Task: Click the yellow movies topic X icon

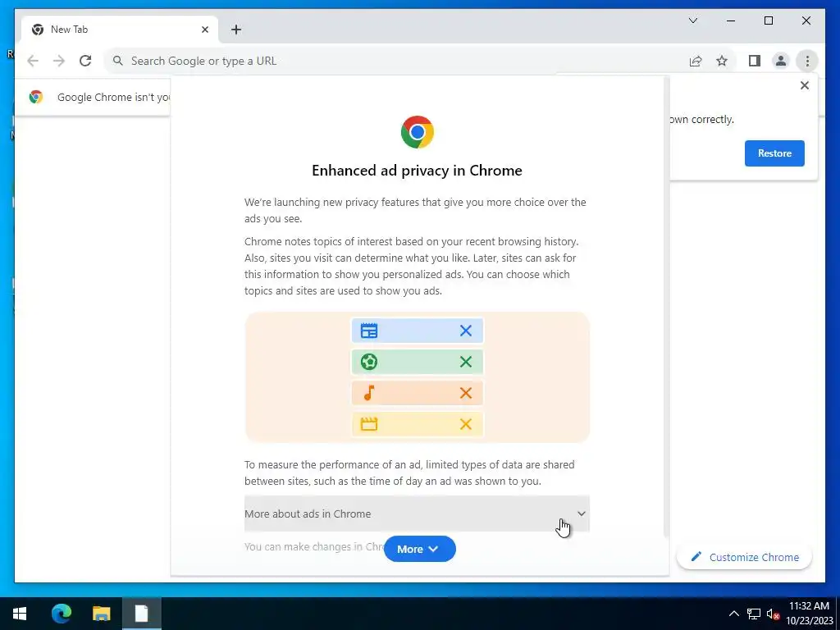Action: point(466,424)
